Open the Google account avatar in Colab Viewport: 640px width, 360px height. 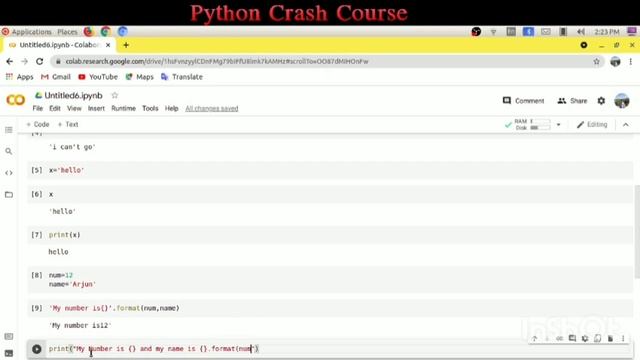pos(622,100)
